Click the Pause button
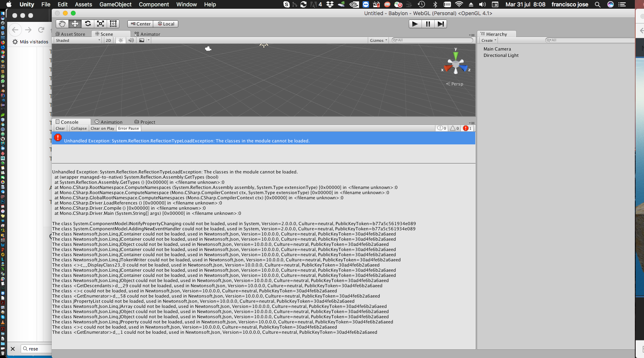 pyautogui.click(x=428, y=24)
